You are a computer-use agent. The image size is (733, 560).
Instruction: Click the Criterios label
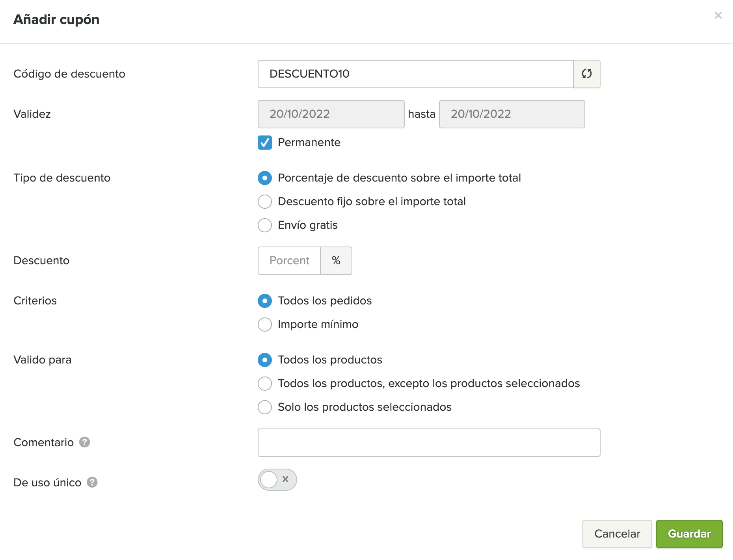(35, 301)
